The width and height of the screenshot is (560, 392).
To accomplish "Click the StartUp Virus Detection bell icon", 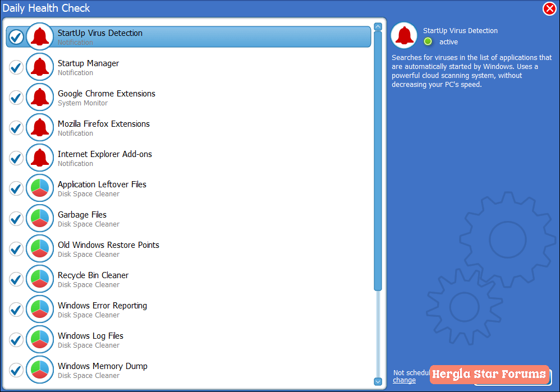I will click(40, 37).
